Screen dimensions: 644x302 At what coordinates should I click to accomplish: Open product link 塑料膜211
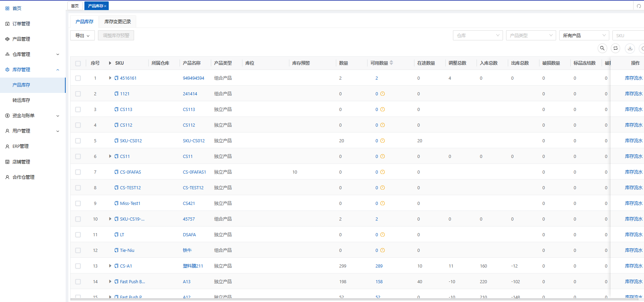tap(193, 266)
